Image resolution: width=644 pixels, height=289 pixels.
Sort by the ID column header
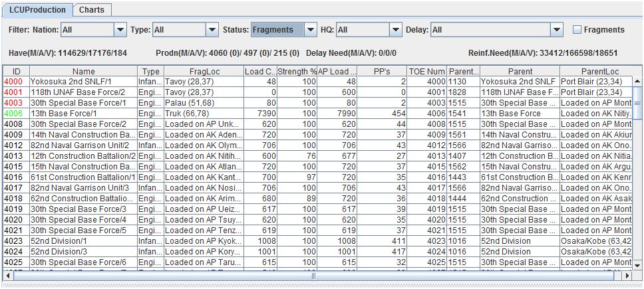pos(17,71)
